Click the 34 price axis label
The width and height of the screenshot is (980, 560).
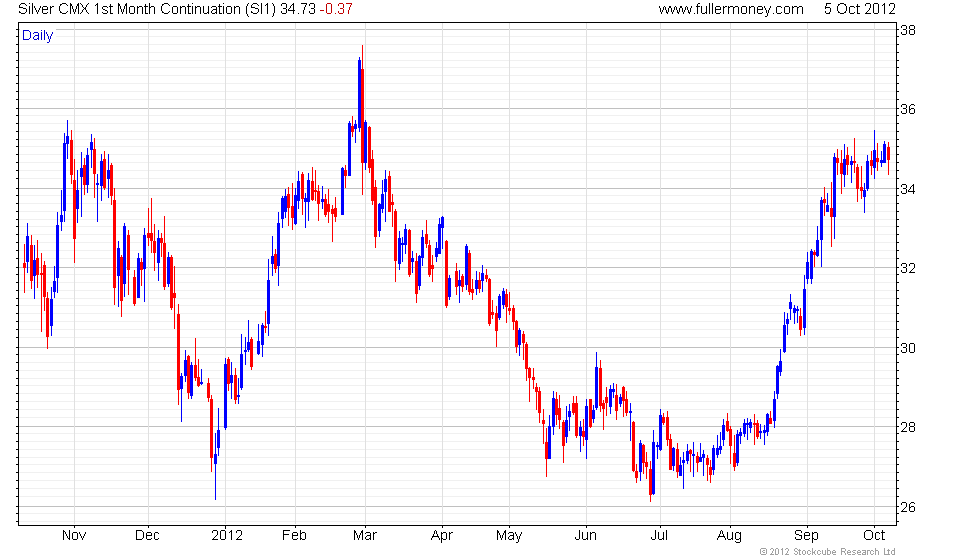pyautogui.click(x=908, y=189)
